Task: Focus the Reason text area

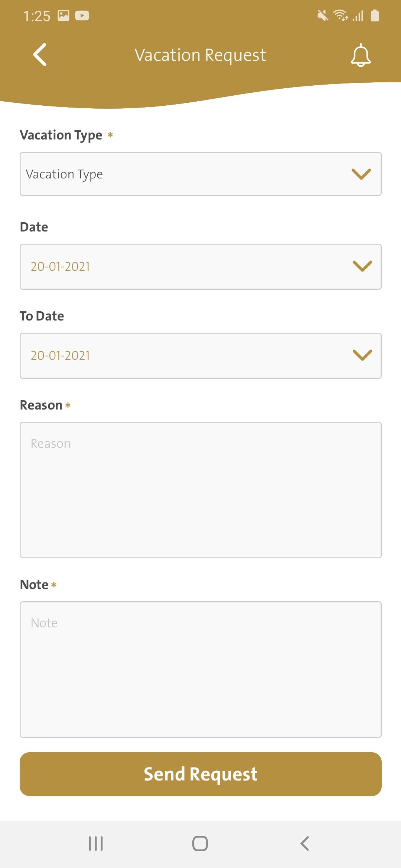Action: pos(200,490)
